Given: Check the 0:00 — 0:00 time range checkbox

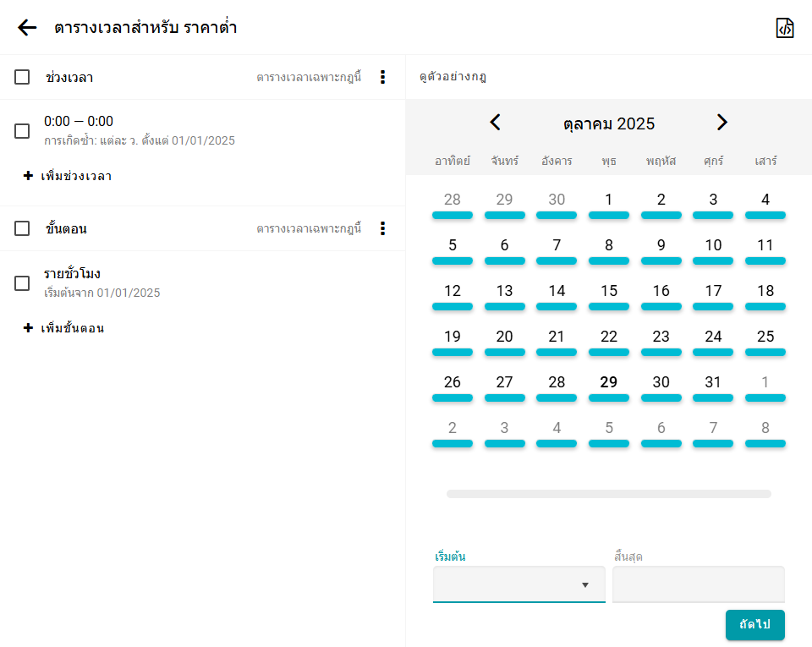Looking at the screenshot, I should pos(22,131).
